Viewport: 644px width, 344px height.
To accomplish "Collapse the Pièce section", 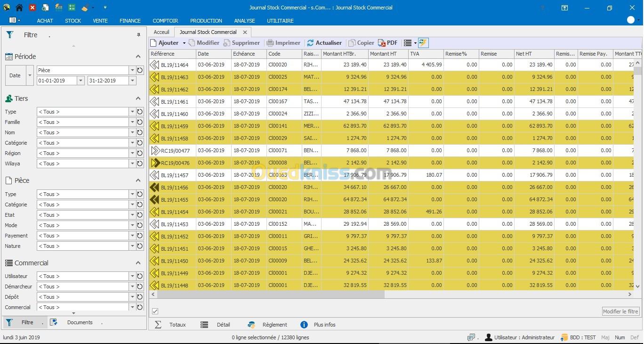I will pos(138,180).
